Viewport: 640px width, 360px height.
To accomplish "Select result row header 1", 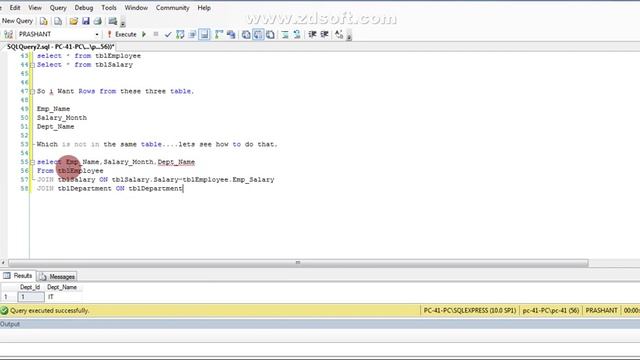I will 9,297.
